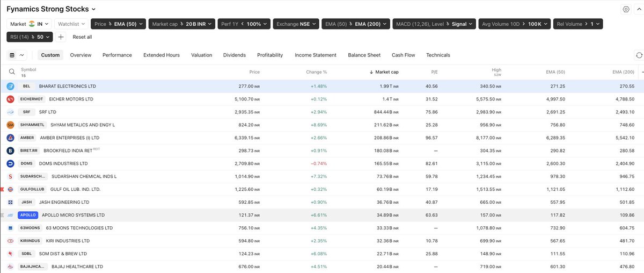Sort by Change % column header

[317, 71]
